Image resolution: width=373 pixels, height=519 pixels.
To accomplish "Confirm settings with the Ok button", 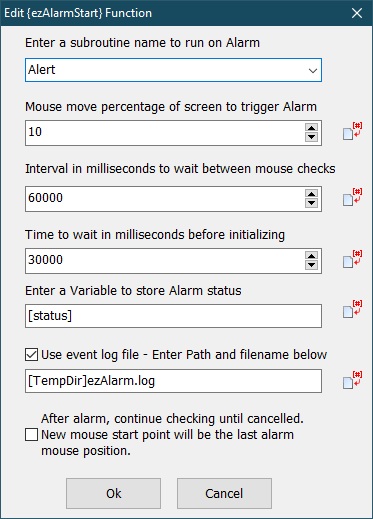I will click(113, 493).
